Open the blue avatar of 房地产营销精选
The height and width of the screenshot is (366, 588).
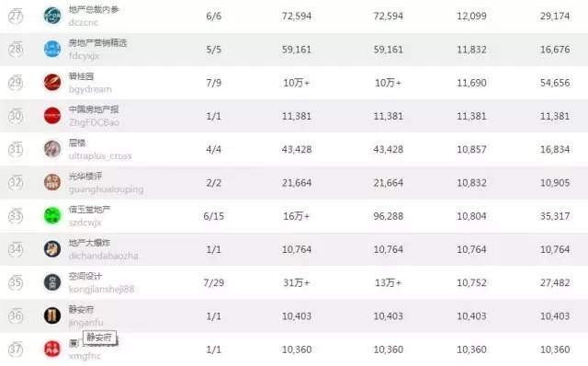click(52, 49)
